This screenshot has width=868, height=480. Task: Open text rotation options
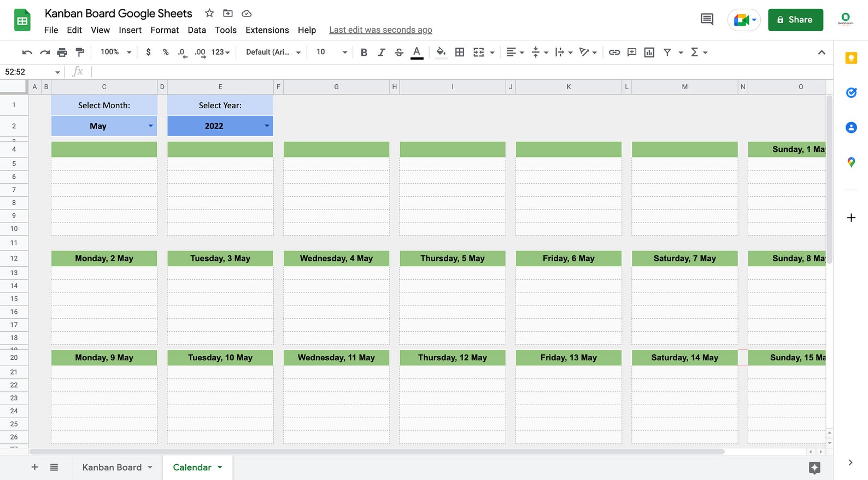point(588,52)
